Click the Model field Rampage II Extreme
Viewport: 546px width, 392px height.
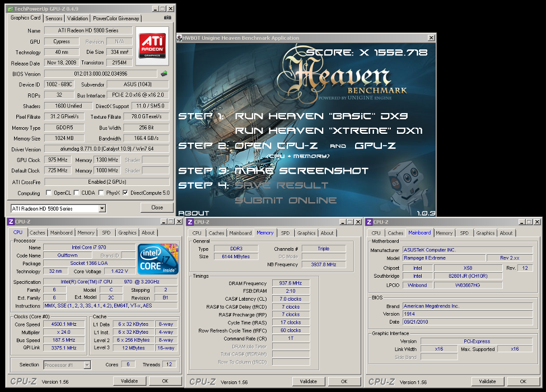444,258
